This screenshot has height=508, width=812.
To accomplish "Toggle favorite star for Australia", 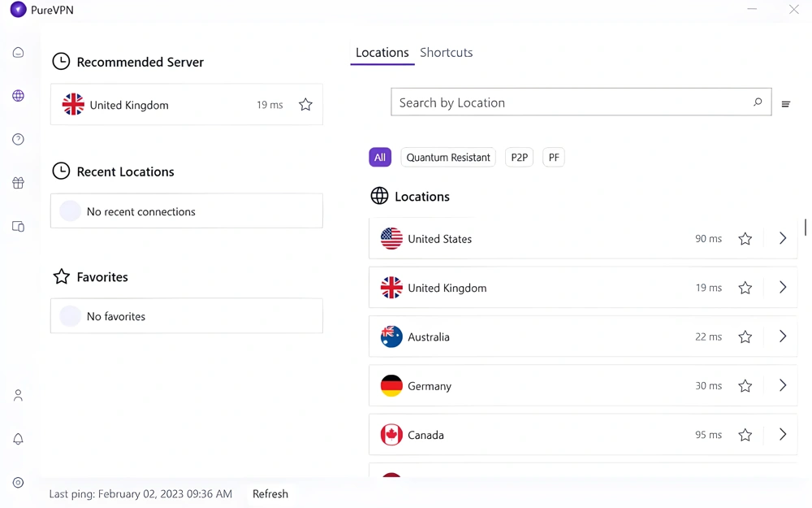I will [x=745, y=336].
